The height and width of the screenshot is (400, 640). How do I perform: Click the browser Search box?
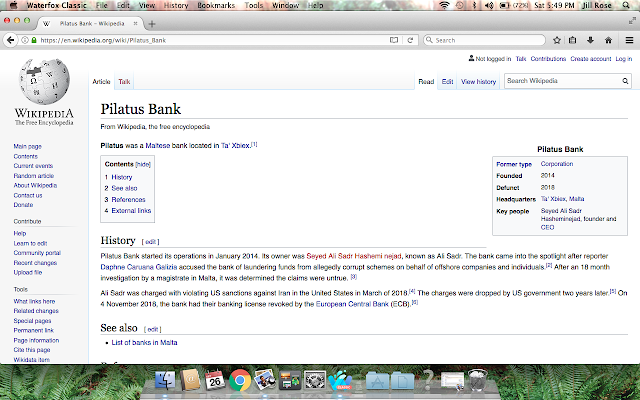click(484, 40)
